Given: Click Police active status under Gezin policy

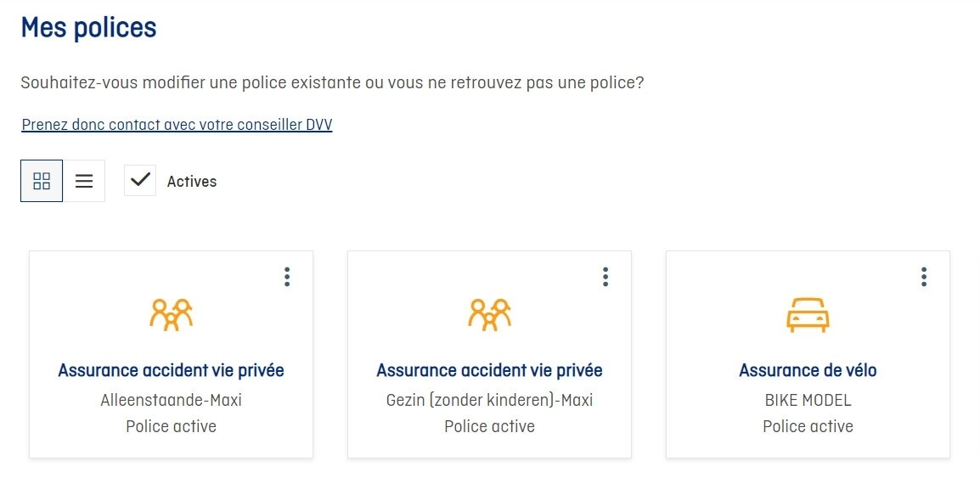Looking at the screenshot, I should [x=489, y=426].
